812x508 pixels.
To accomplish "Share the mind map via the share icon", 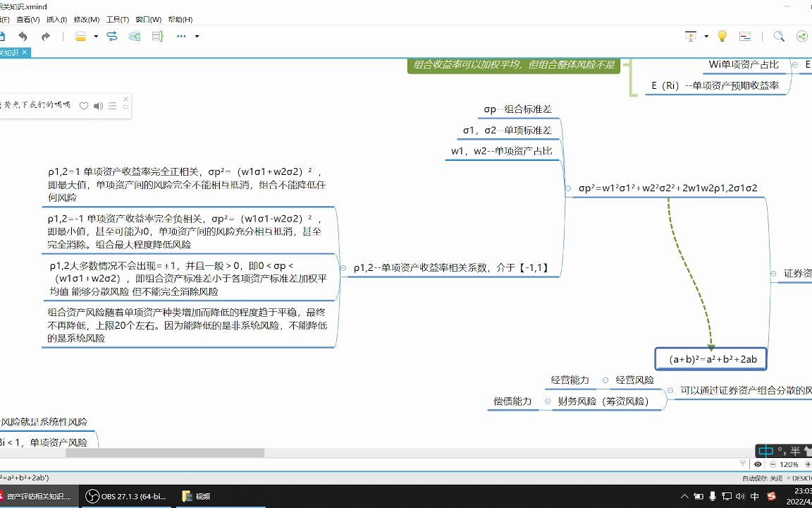I will 802,36.
